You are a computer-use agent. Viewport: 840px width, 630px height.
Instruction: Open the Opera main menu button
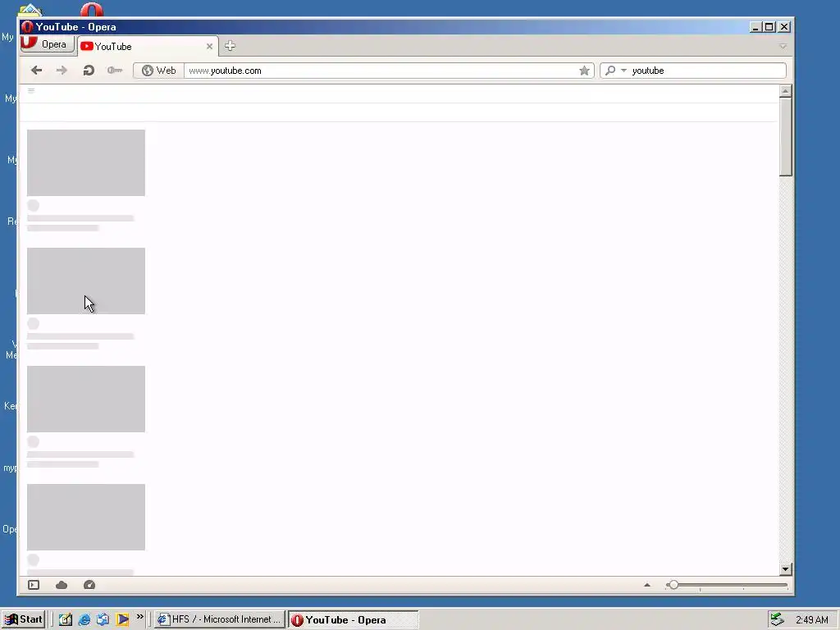[47, 44]
